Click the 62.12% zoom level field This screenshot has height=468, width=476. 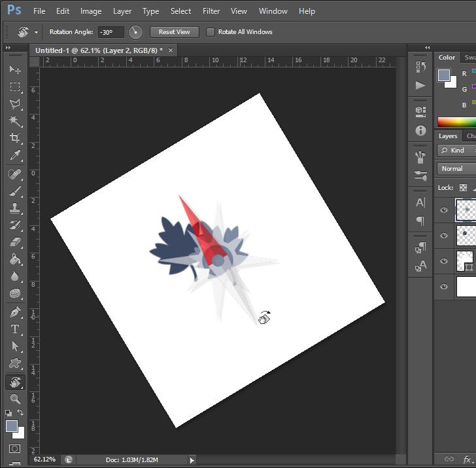click(x=45, y=459)
